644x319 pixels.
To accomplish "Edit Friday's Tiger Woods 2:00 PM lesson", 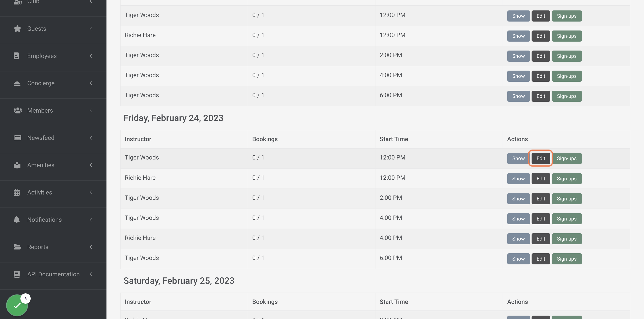I will coord(540,199).
